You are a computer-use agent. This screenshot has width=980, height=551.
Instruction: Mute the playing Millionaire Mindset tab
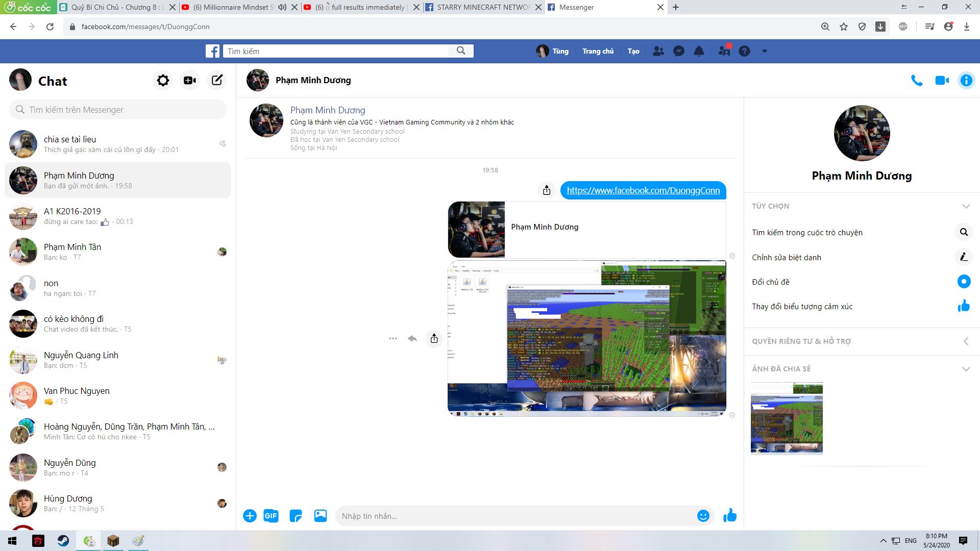(282, 7)
